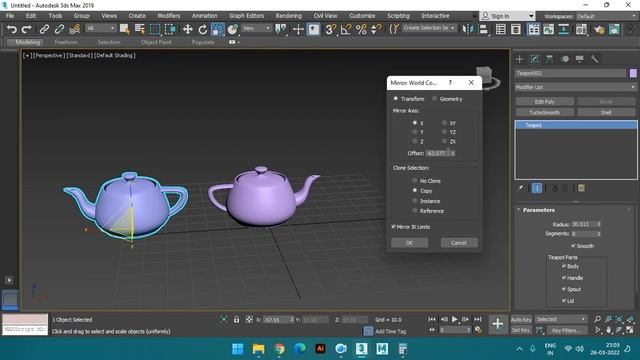Click the Bind to Space Warp icon

click(x=74, y=29)
